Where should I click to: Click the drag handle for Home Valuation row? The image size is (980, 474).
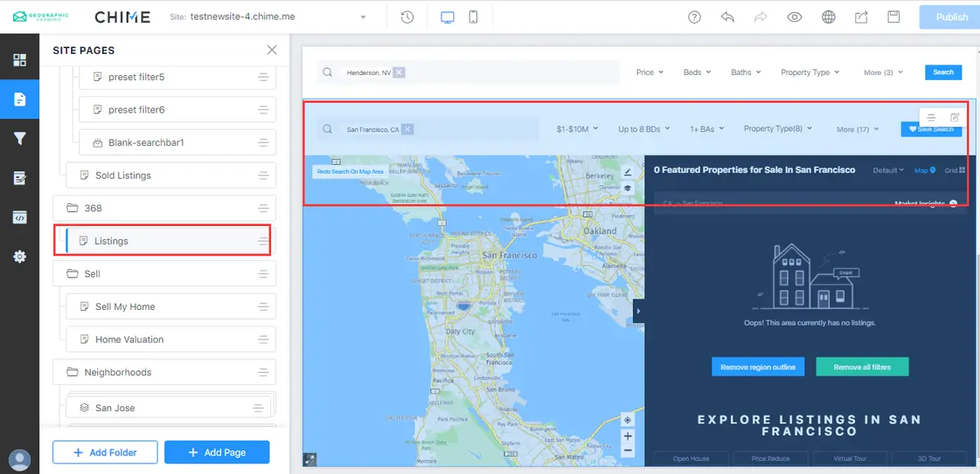263,340
